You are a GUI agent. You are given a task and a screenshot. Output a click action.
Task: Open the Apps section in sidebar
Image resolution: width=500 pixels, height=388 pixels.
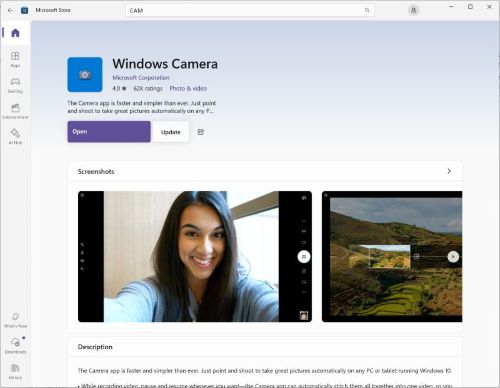click(15, 59)
